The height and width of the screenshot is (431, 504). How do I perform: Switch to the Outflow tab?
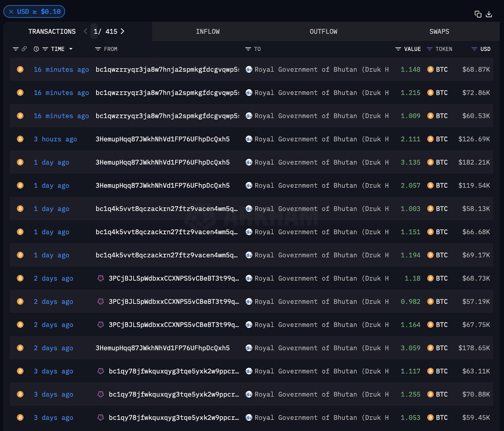click(324, 32)
